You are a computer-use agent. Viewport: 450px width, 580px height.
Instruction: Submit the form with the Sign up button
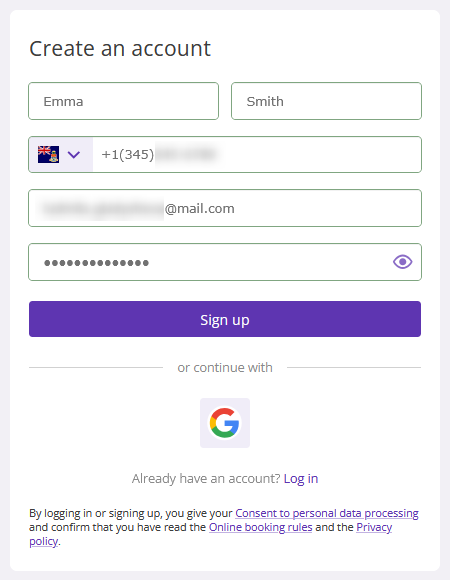coord(225,319)
